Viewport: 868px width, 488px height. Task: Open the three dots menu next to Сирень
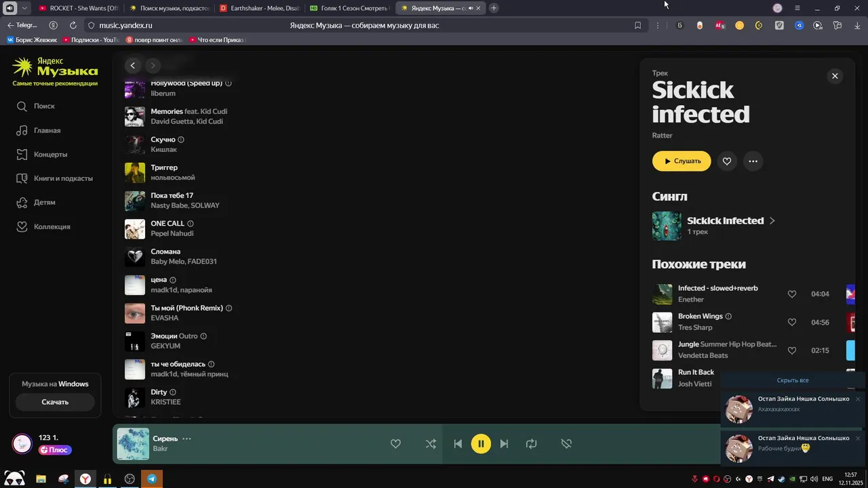coord(186,439)
